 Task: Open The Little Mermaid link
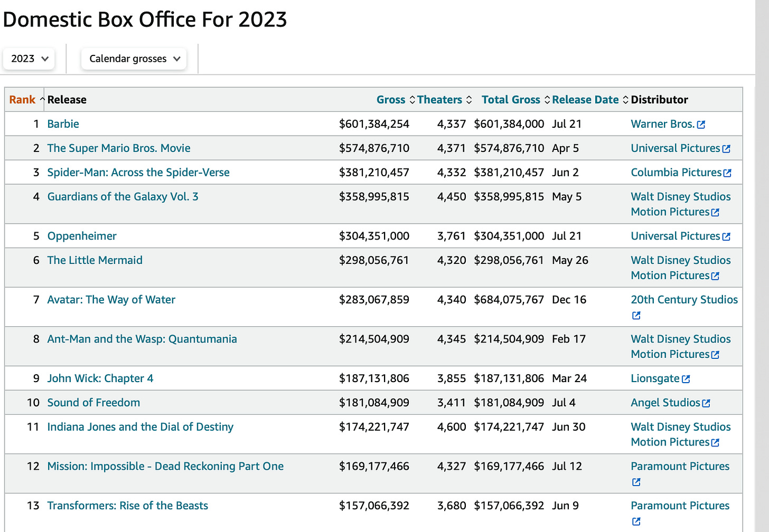pyautogui.click(x=95, y=260)
